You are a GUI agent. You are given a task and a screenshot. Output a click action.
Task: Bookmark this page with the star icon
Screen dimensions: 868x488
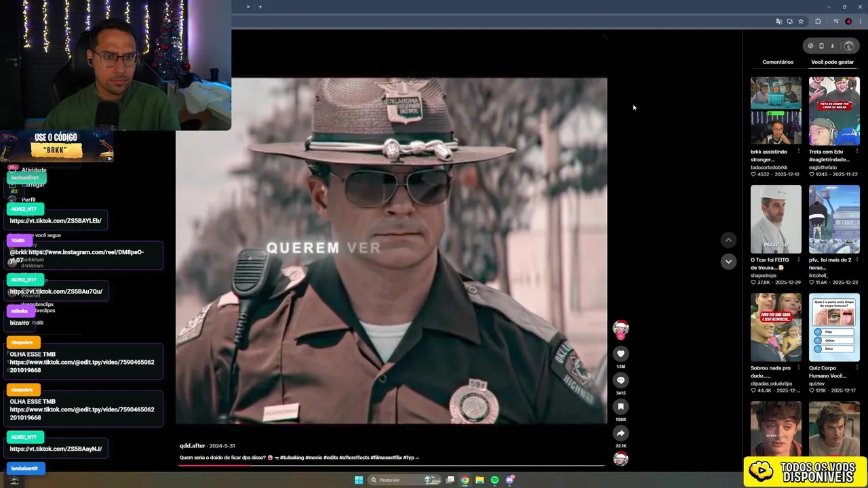801,22
